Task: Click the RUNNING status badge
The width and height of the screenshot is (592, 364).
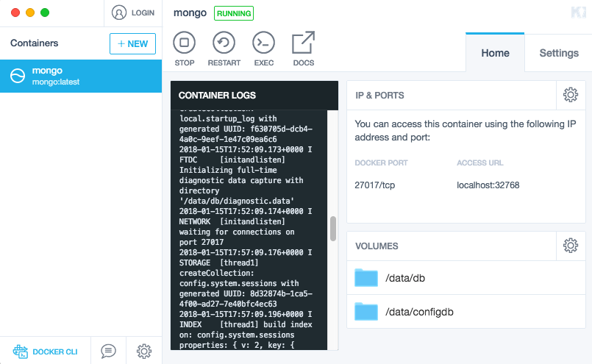Action: [234, 13]
